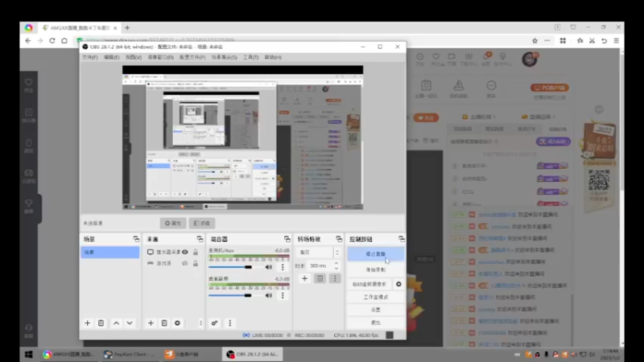
Task: Move scene up with the up arrow
Action: pos(116,323)
